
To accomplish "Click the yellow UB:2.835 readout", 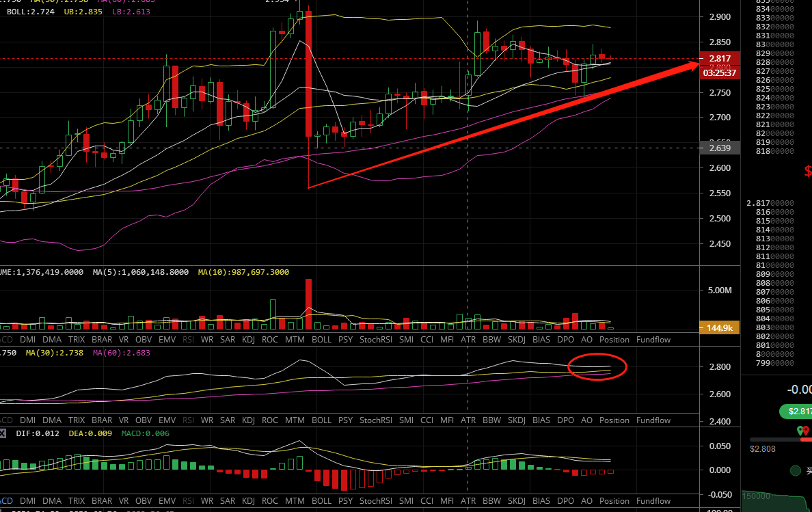I will 83,12.
